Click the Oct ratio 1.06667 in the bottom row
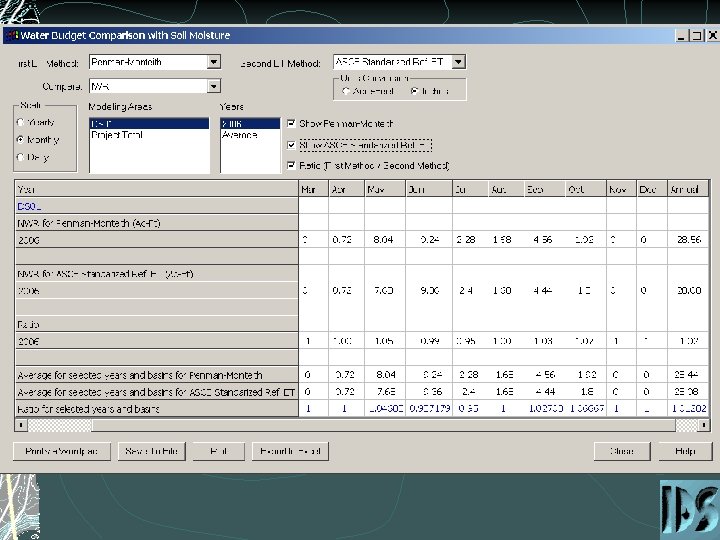The image size is (720, 540). 586,409
